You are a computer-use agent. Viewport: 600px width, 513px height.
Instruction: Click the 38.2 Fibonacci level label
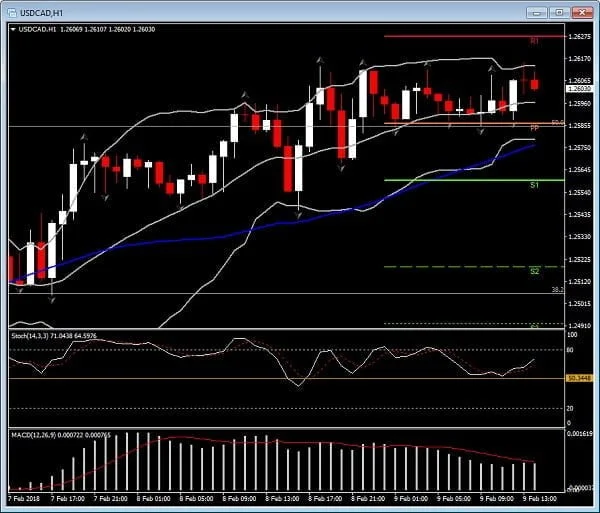[558, 290]
